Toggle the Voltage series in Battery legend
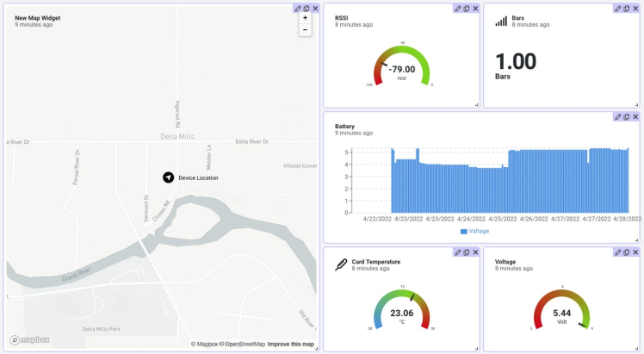 coord(474,232)
